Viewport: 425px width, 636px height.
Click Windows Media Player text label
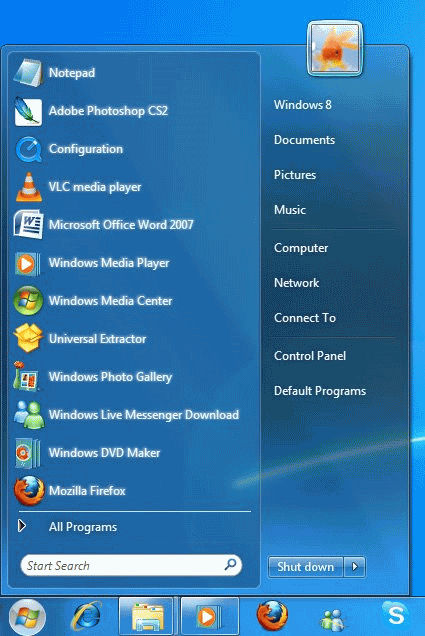pos(109,263)
